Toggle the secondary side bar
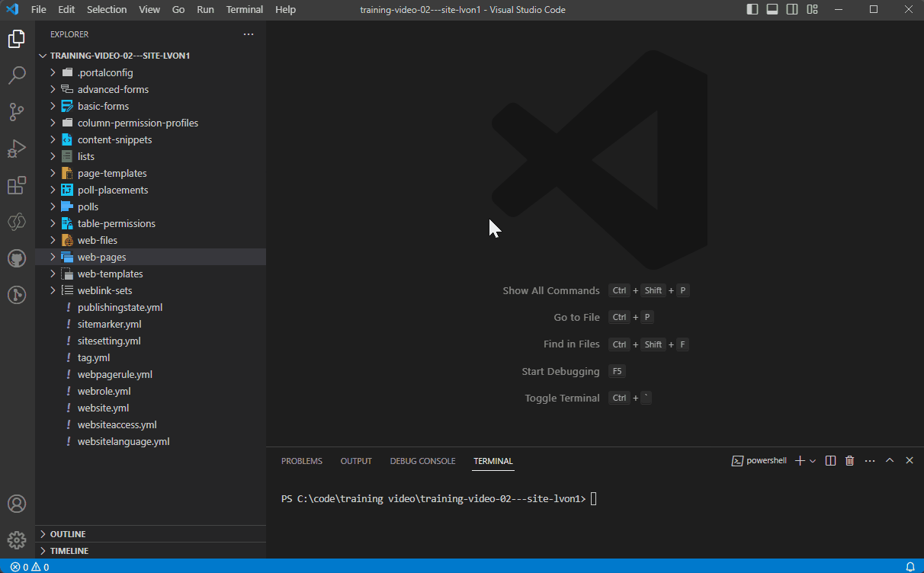 pyautogui.click(x=791, y=9)
